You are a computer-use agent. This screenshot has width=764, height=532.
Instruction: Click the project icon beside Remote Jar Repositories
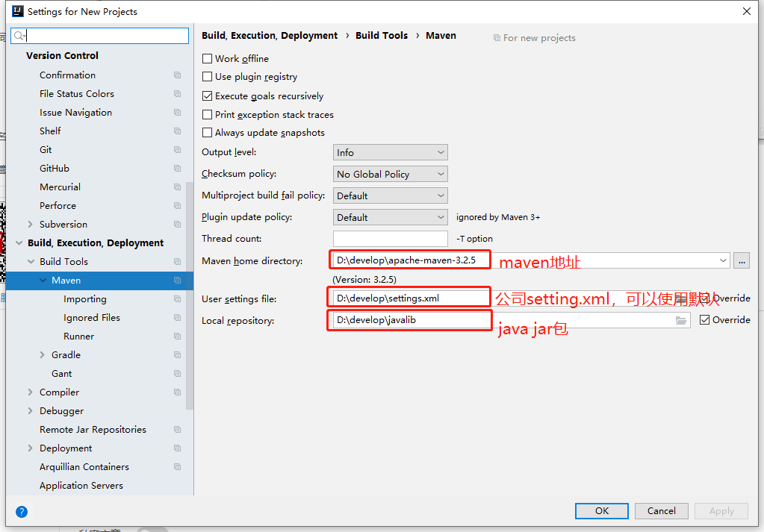tap(177, 429)
